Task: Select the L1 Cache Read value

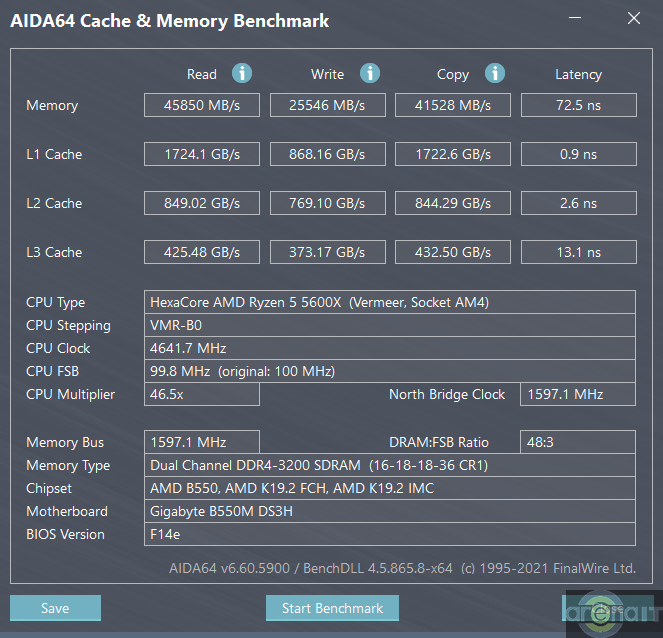Action: click(x=202, y=154)
